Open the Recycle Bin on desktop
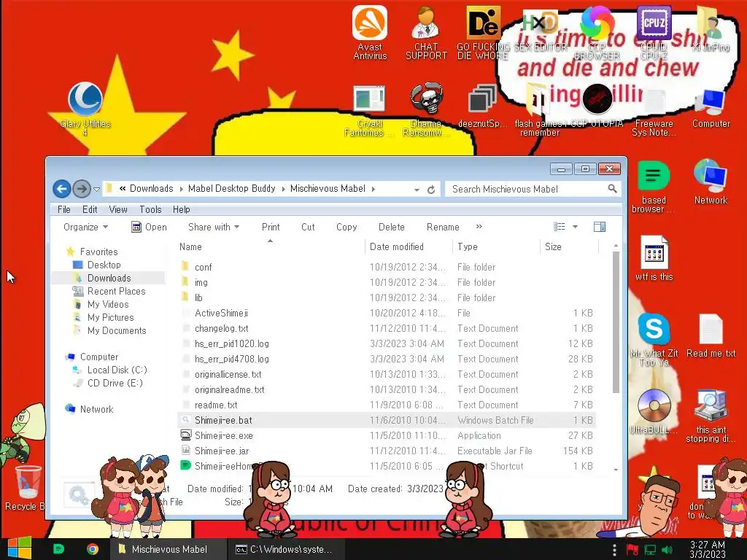The width and height of the screenshot is (747, 560). pyautogui.click(x=27, y=488)
